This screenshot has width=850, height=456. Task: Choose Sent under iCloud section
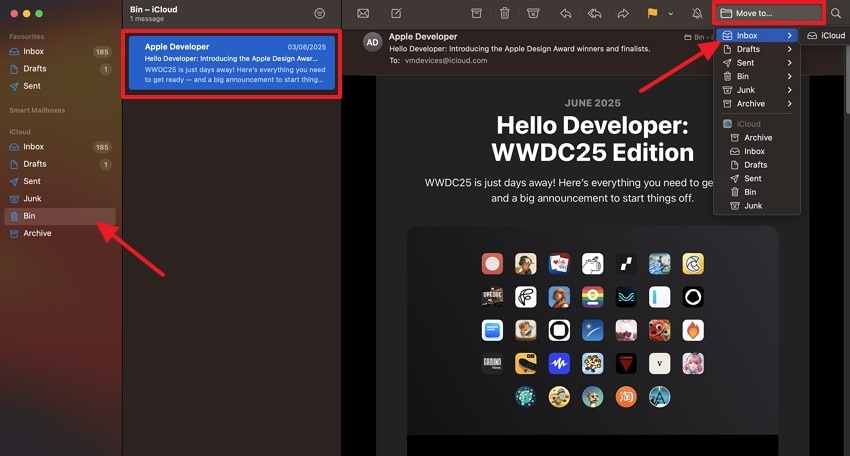point(757,178)
